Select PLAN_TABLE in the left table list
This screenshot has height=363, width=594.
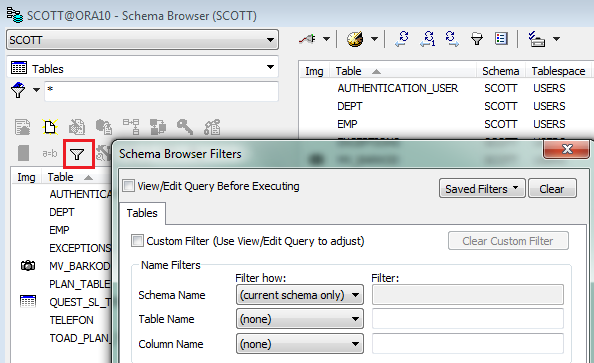click(x=80, y=284)
